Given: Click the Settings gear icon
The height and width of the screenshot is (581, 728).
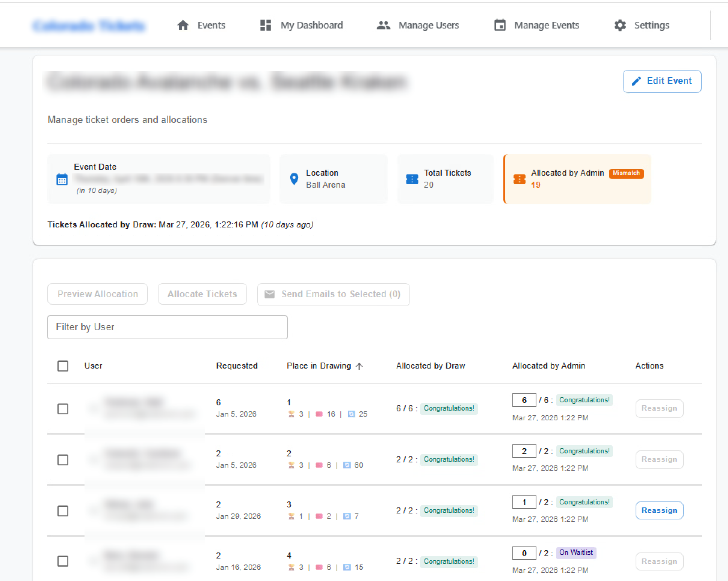Looking at the screenshot, I should tap(620, 25).
